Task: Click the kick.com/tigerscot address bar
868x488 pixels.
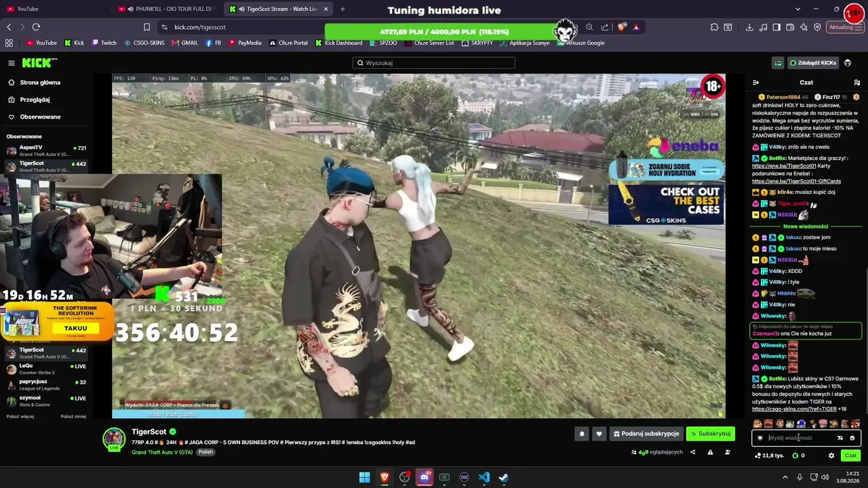Action: coord(199,27)
